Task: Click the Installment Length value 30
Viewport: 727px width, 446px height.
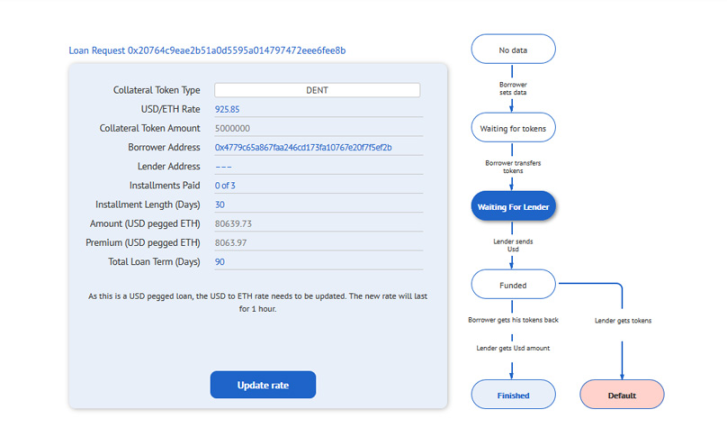Action: coord(220,204)
